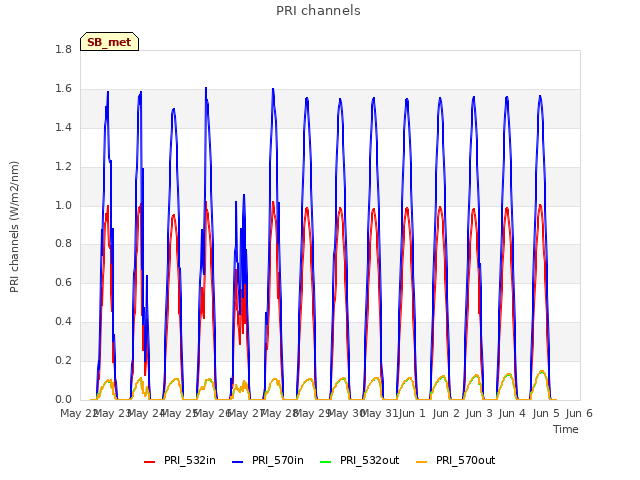640x480 pixels.
Task: Click the PRI channels (W/m2/nm) y-axis label
Action: [14, 227]
